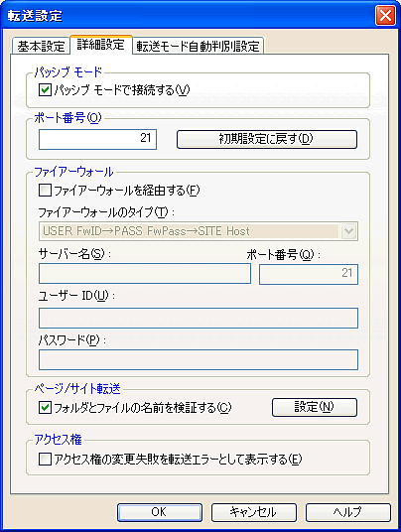Image resolution: width=401 pixels, height=532 pixels.
Task: Close the 転送設定 dialog window
Action: [x=385, y=16]
